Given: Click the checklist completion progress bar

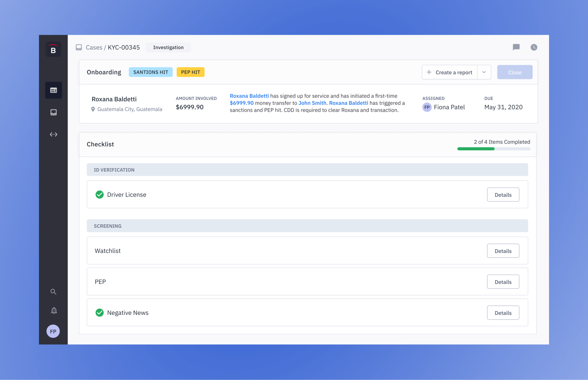Looking at the screenshot, I should click(494, 149).
